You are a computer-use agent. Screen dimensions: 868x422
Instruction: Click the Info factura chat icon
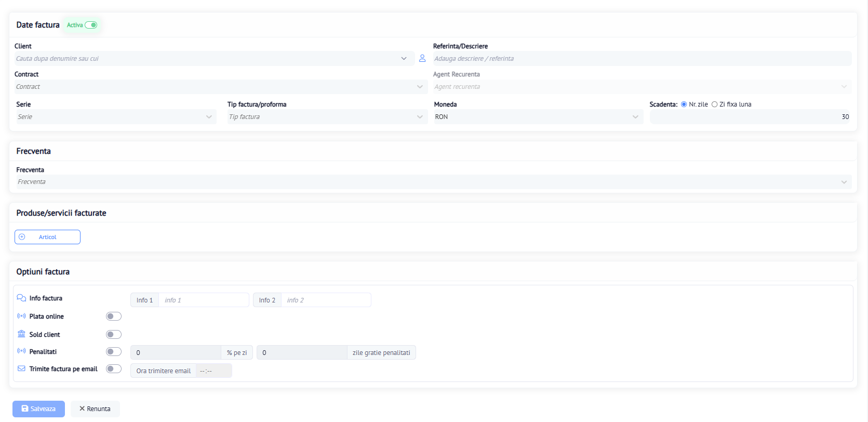[21, 298]
